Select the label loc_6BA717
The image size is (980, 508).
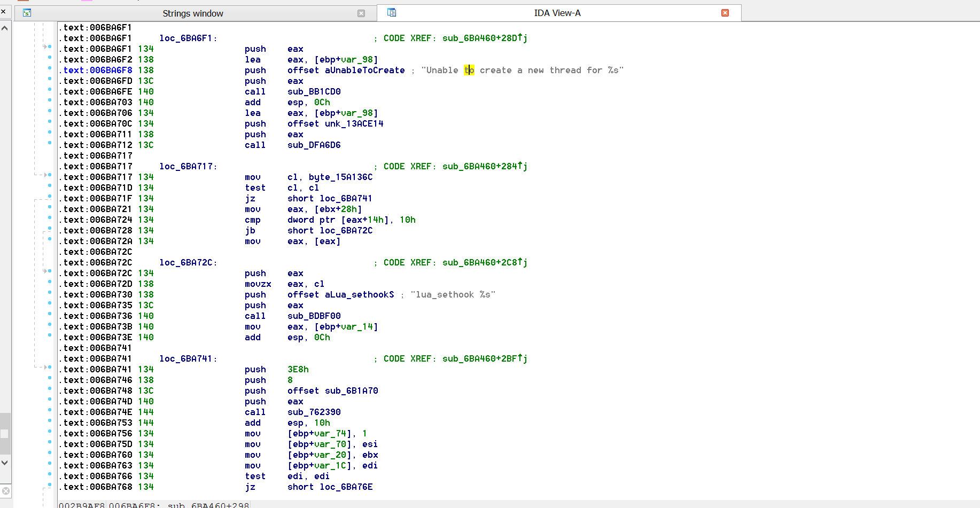click(188, 167)
